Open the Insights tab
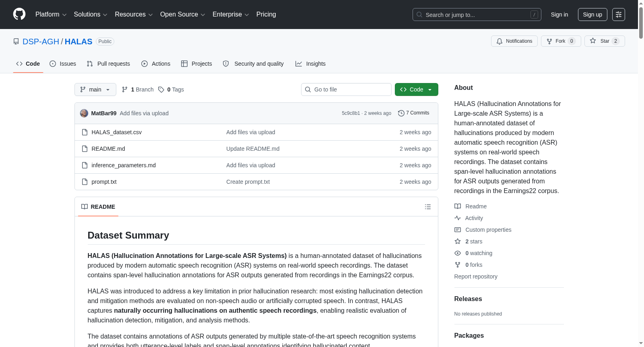The height and width of the screenshot is (347, 644). [x=310, y=64]
